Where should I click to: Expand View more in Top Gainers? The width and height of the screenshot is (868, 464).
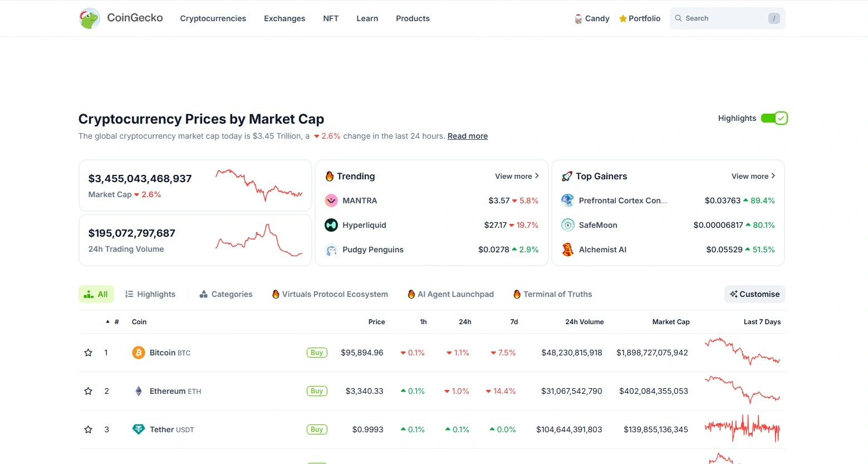click(753, 176)
